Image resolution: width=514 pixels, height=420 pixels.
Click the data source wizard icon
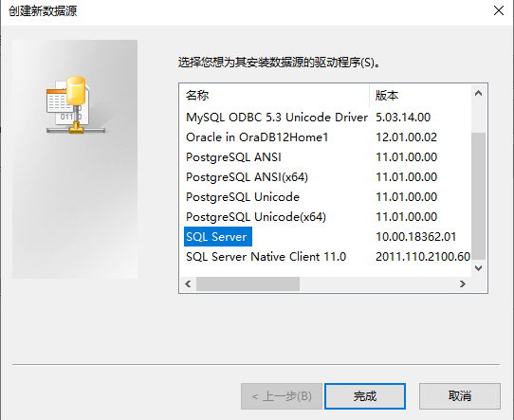(x=76, y=105)
